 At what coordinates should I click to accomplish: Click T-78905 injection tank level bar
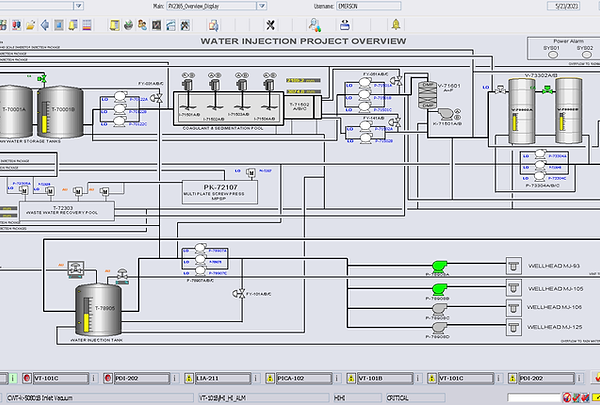tap(87, 315)
